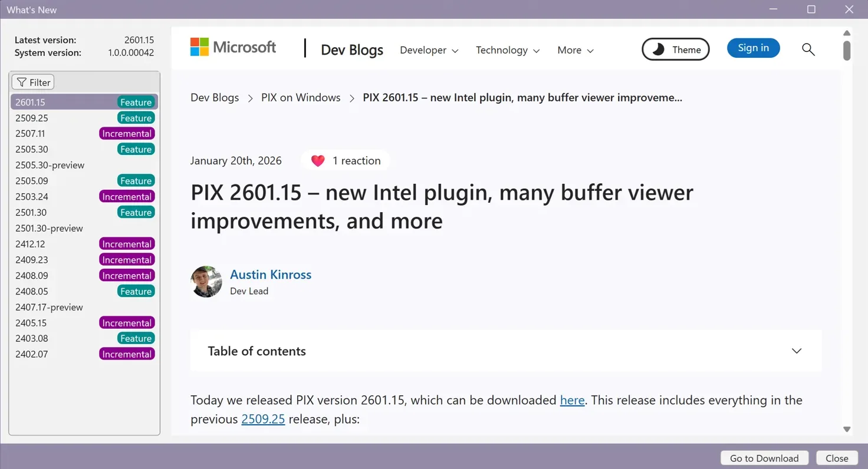Image resolution: width=868 pixels, height=469 pixels.
Task: Toggle the site Theme switch
Action: coord(675,49)
